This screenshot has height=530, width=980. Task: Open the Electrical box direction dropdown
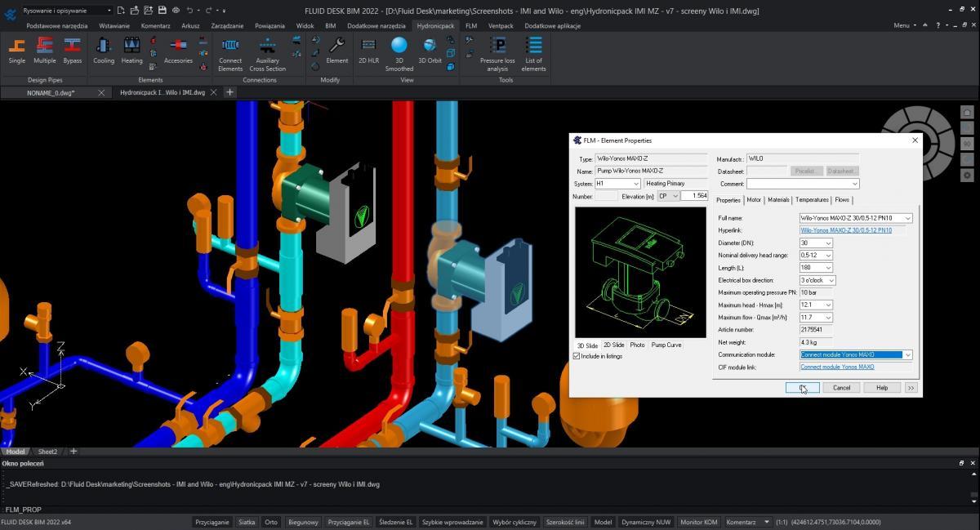pos(831,280)
